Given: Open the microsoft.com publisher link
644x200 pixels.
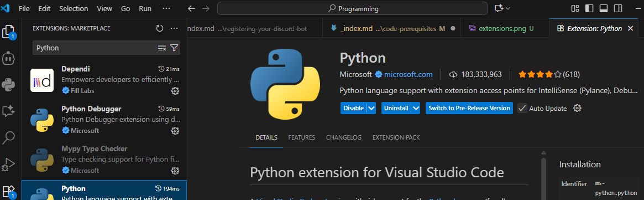Looking at the screenshot, I should tap(409, 74).
